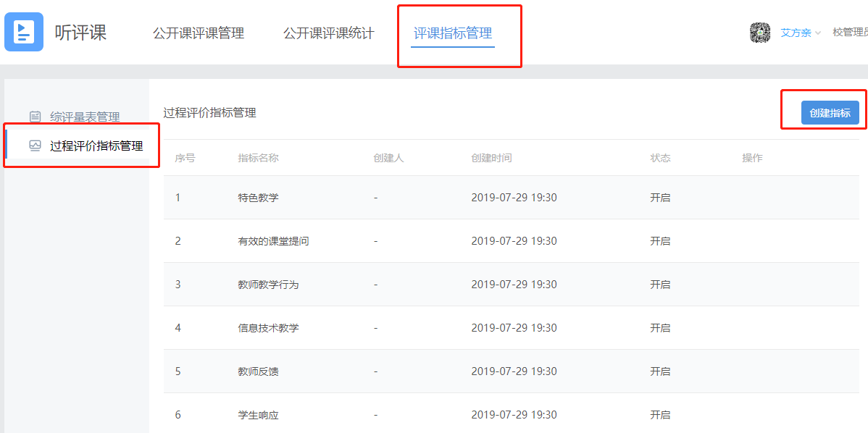
Task: Click the 综评量表管理 sidebar icon
Action: (x=35, y=117)
